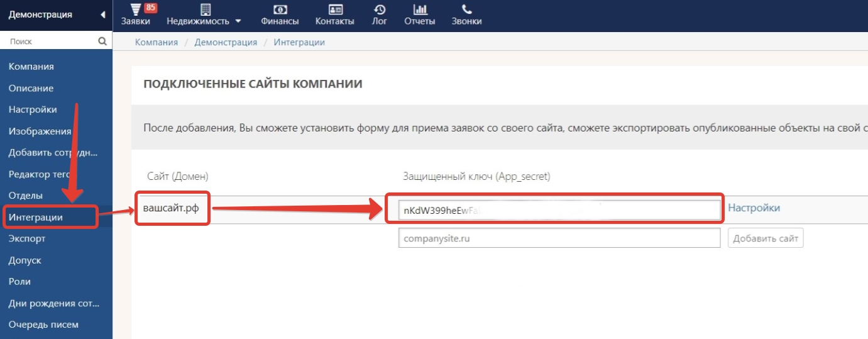Open the Звонки phone icon
The height and width of the screenshot is (339, 868).
click(x=466, y=9)
